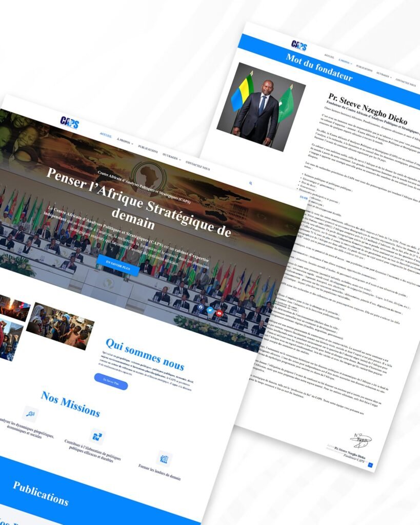Click the analysis mission icon under Nos Missions
The width and height of the screenshot is (420, 525).
pyautogui.click(x=30, y=414)
